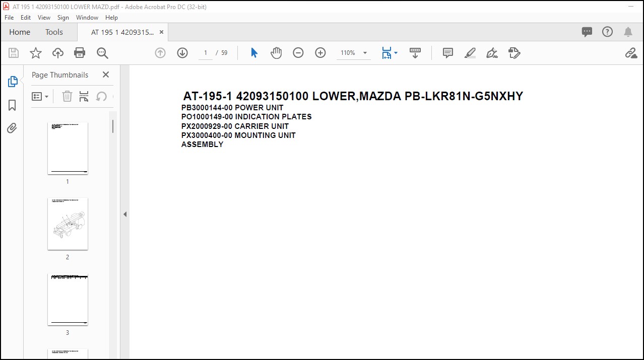The width and height of the screenshot is (644, 360).
Task: Open the Window menu
Action: tap(87, 17)
